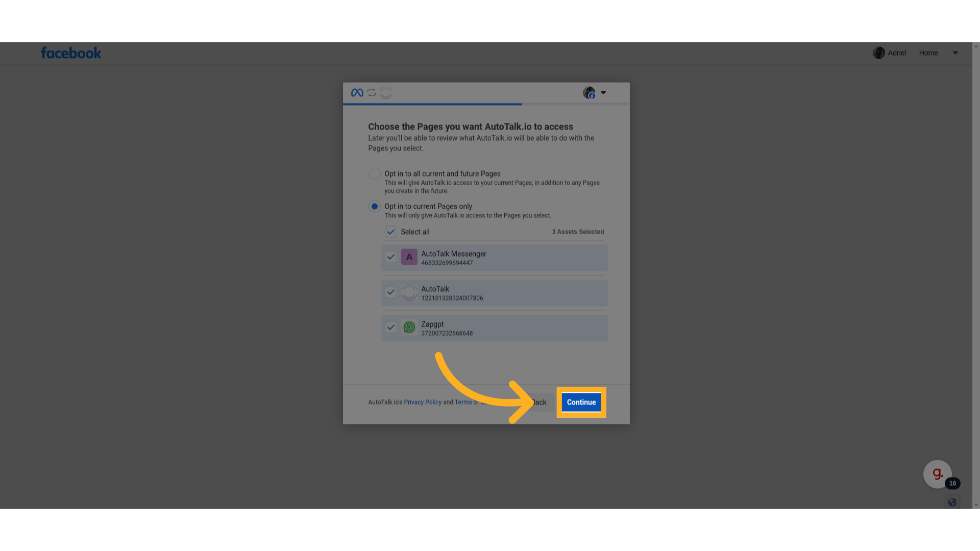Click the globe icon at bottom right
Viewport: 980px width, 551px height.
pyautogui.click(x=952, y=503)
